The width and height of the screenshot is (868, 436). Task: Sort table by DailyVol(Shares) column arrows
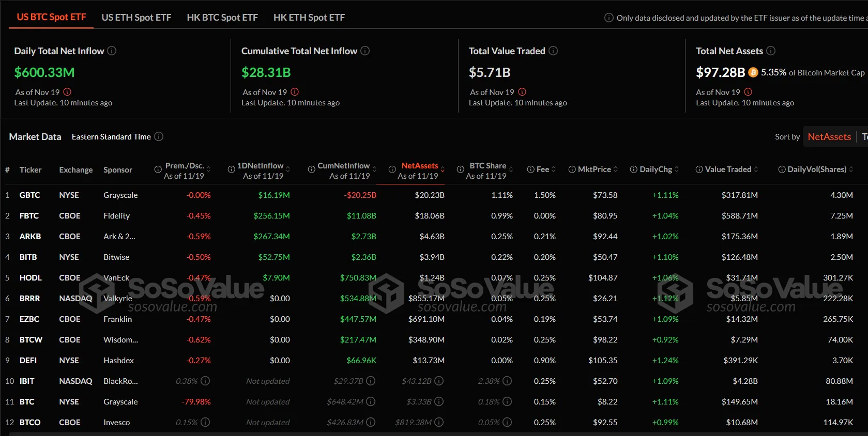[851, 169]
